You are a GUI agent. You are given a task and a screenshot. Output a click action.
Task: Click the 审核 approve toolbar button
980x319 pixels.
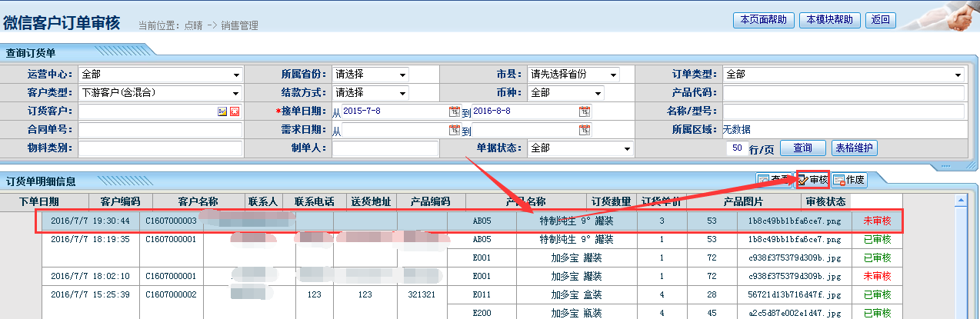pyautogui.click(x=812, y=180)
